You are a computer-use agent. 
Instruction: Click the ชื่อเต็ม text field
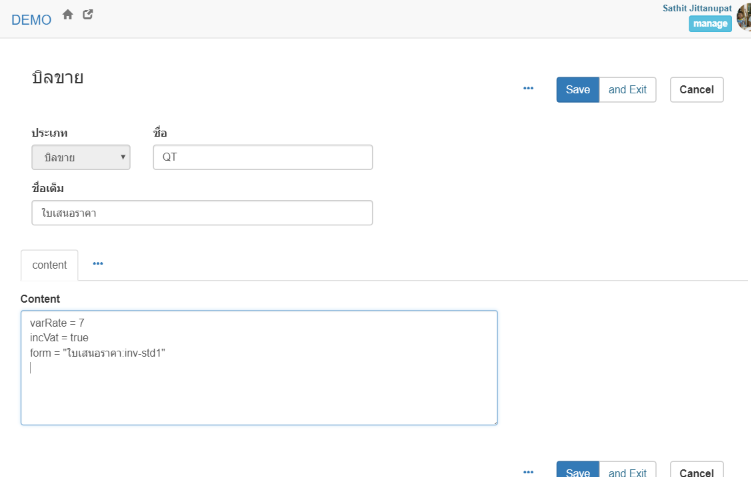[x=202, y=213]
